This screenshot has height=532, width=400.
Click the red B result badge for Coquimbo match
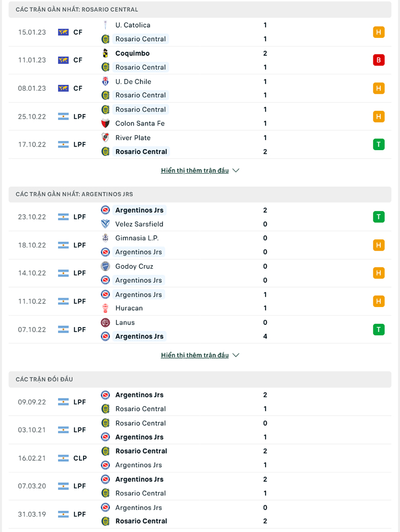point(378,60)
